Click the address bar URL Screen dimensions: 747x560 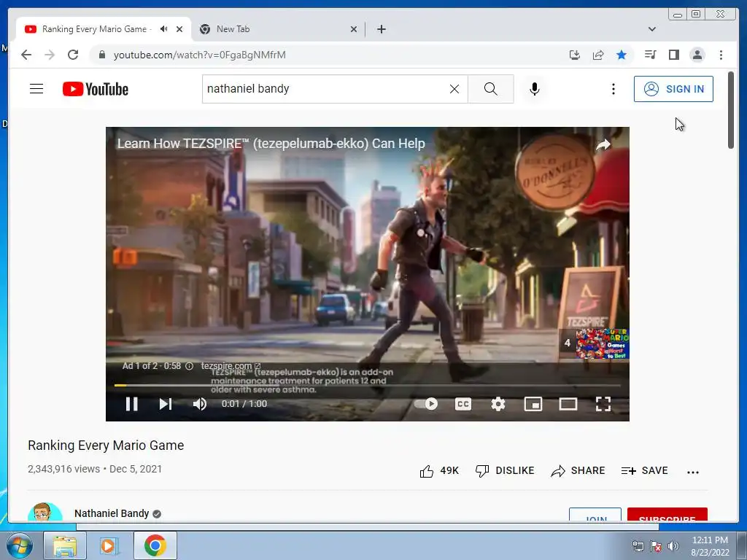coord(200,55)
